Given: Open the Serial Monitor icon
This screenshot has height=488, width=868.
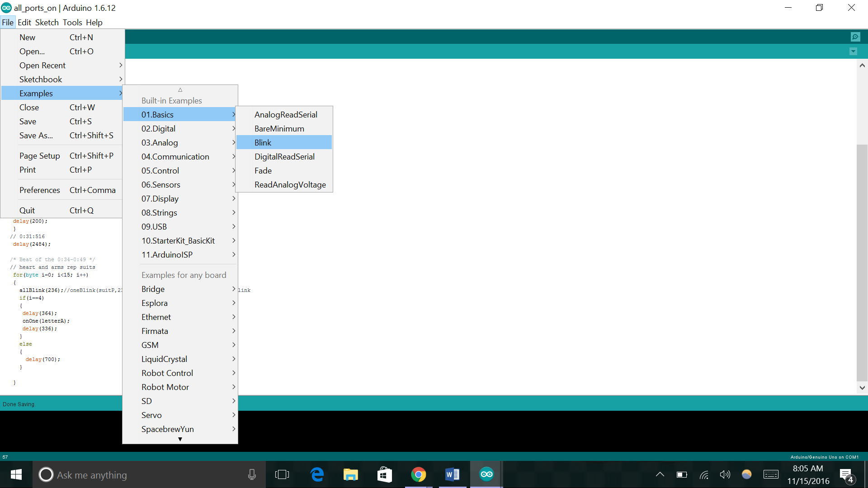Looking at the screenshot, I should [855, 37].
